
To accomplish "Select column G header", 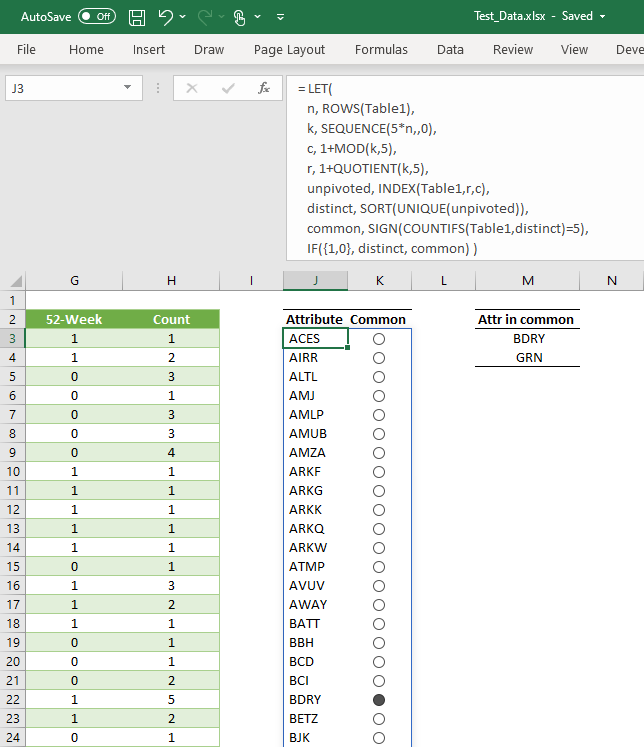I will [74, 281].
